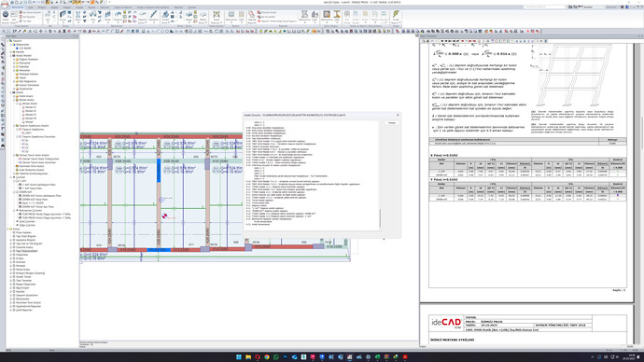Collapse the Analiz Modeli tree node
Viewport: 644px width, 362px height.
(11, 55)
